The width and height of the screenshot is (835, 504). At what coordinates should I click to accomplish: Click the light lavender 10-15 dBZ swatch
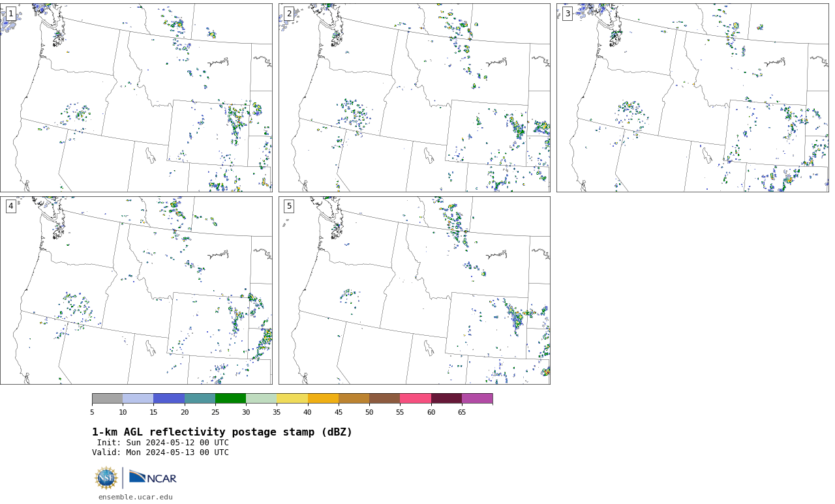[138, 398]
